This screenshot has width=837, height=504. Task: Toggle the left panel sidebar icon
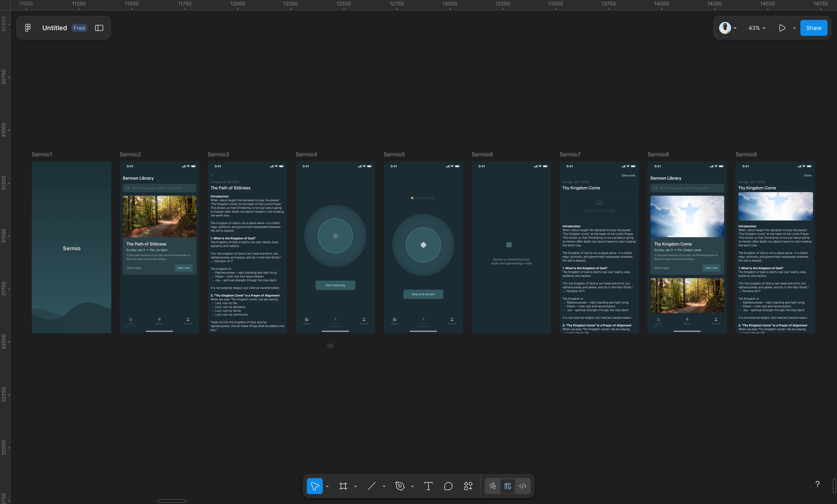[99, 28]
